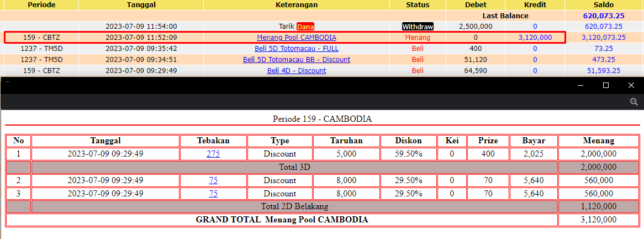Click the Periode 159 - CAMBODIA title

(x=322, y=119)
